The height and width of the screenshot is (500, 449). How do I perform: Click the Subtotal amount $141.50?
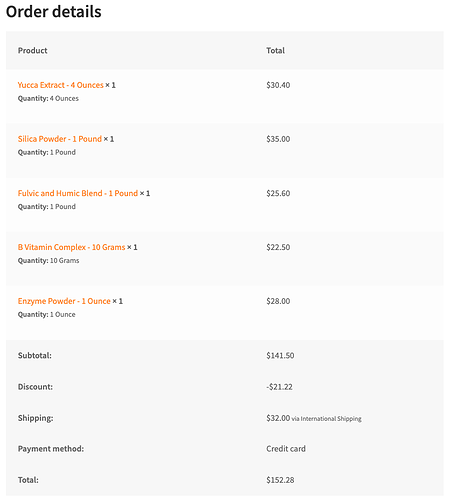coord(280,356)
